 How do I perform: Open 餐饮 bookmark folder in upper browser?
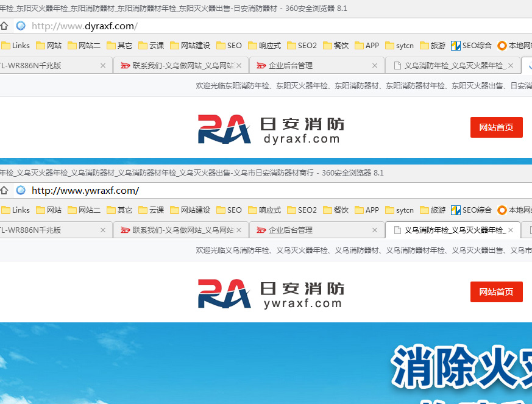[x=336, y=46]
